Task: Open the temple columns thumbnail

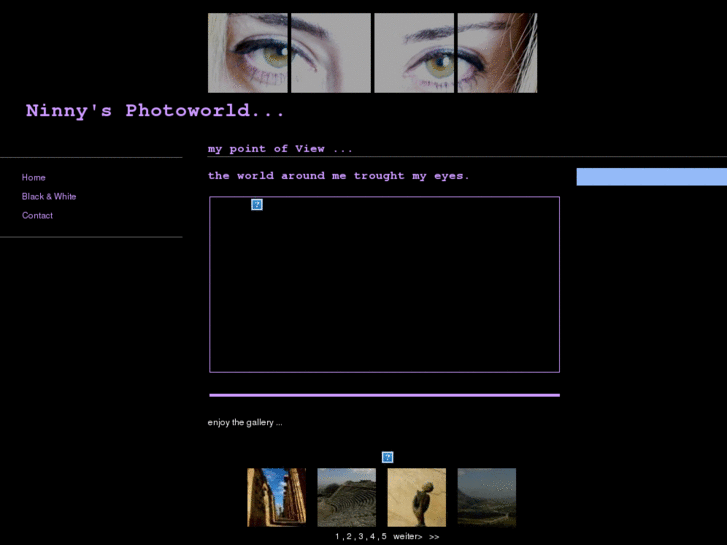Action: pos(277,497)
